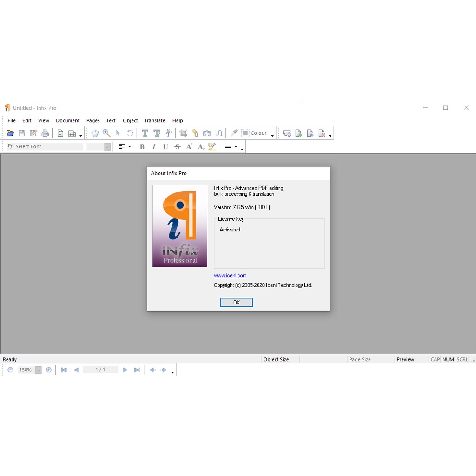Toggle Underline formatting

click(x=165, y=146)
